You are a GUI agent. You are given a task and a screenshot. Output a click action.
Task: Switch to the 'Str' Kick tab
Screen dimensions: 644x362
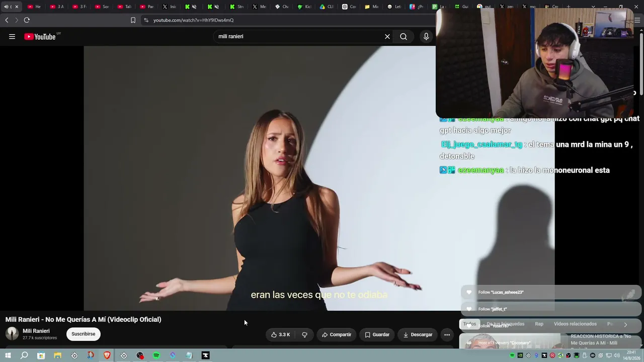pyautogui.click(x=237, y=7)
